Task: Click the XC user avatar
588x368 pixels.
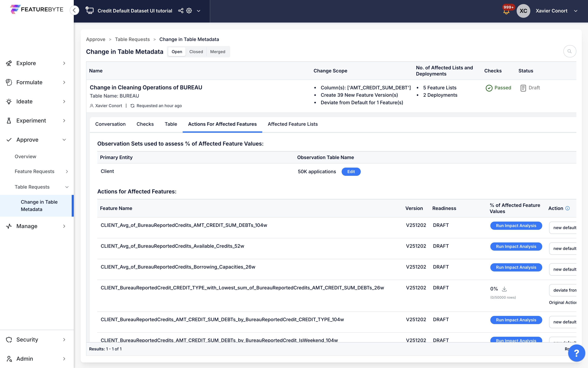Action: coord(523,11)
